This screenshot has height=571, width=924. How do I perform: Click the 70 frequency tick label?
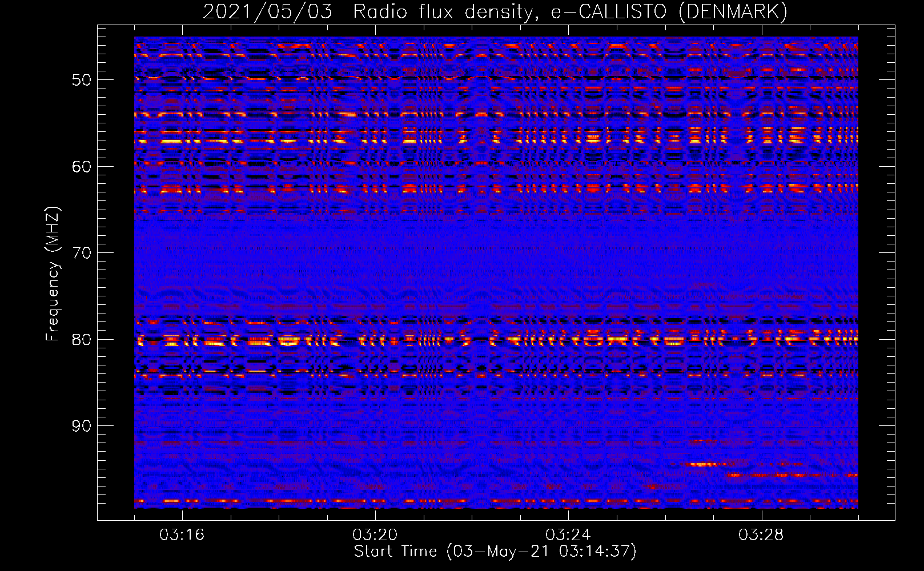82,253
